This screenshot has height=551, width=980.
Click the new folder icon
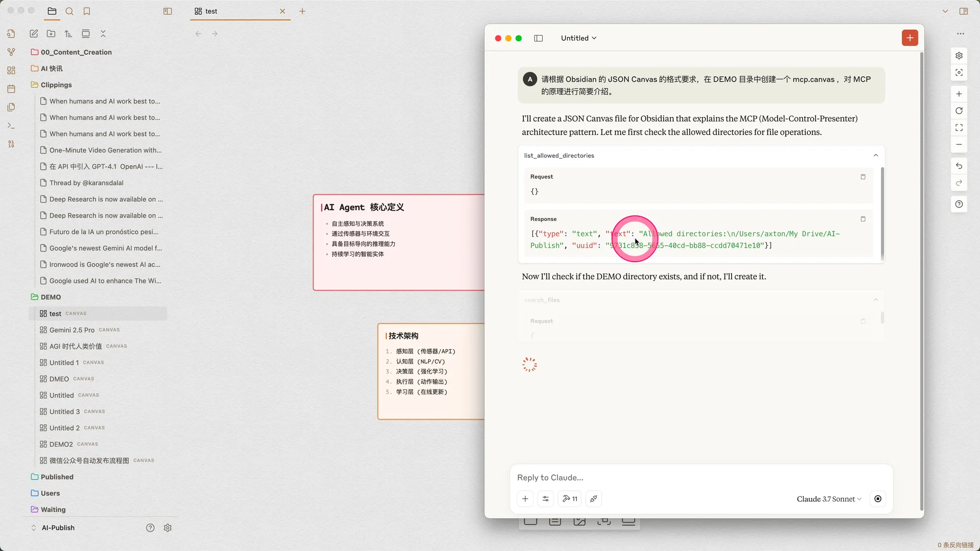tap(51, 33)
